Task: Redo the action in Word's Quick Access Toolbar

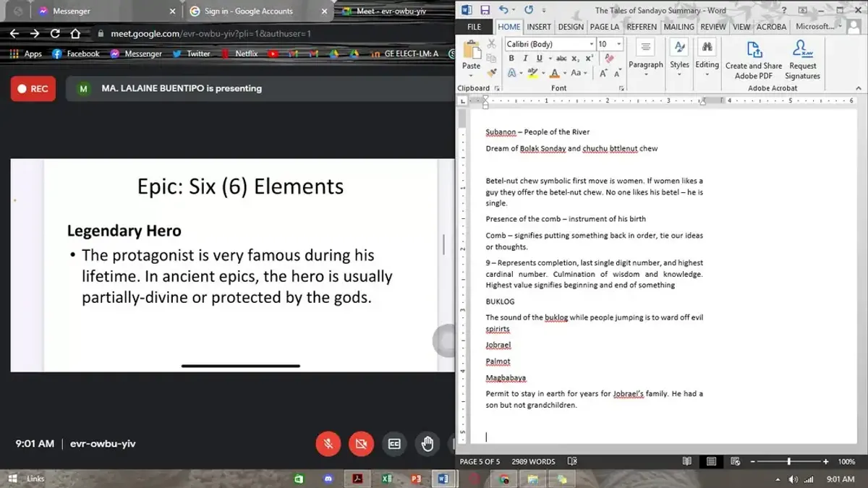Action: click(529, 10)
